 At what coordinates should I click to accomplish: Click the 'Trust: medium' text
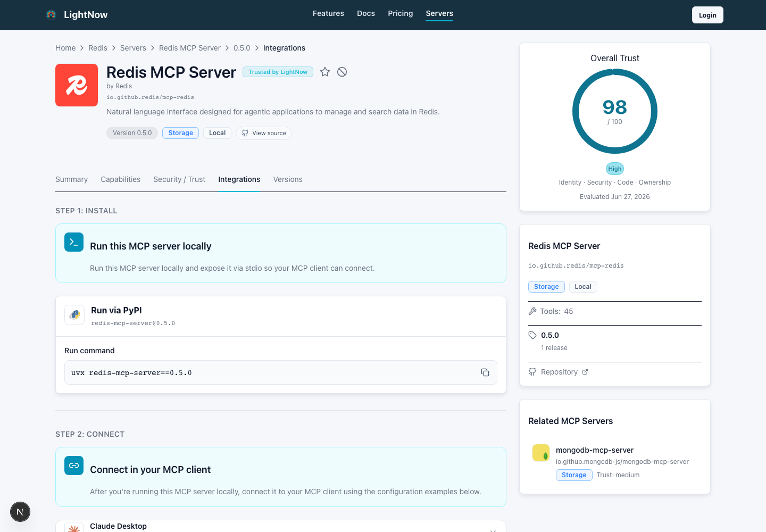click(x=618, y=475)
